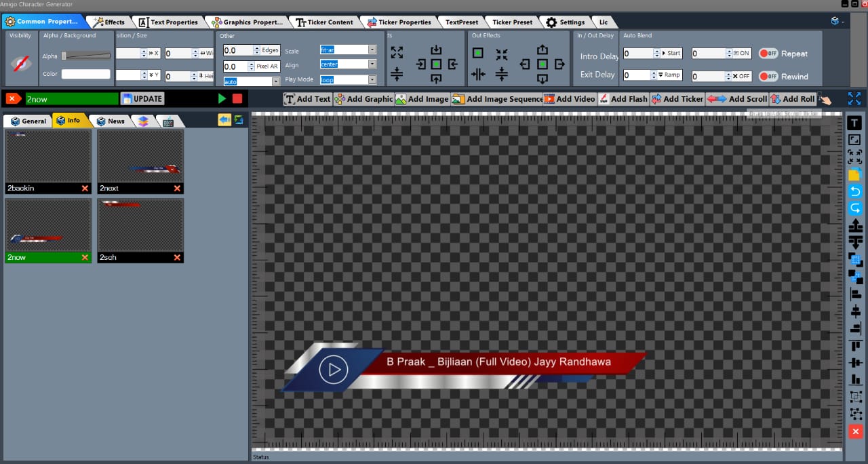Viewport: 868px width, 464px height.
Task: Click the align bottom edges icon
Action: coord(855,380)
